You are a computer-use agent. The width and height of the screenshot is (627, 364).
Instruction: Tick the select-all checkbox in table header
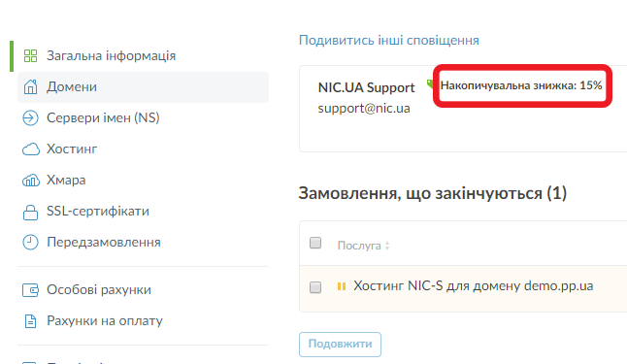[315, 243]
